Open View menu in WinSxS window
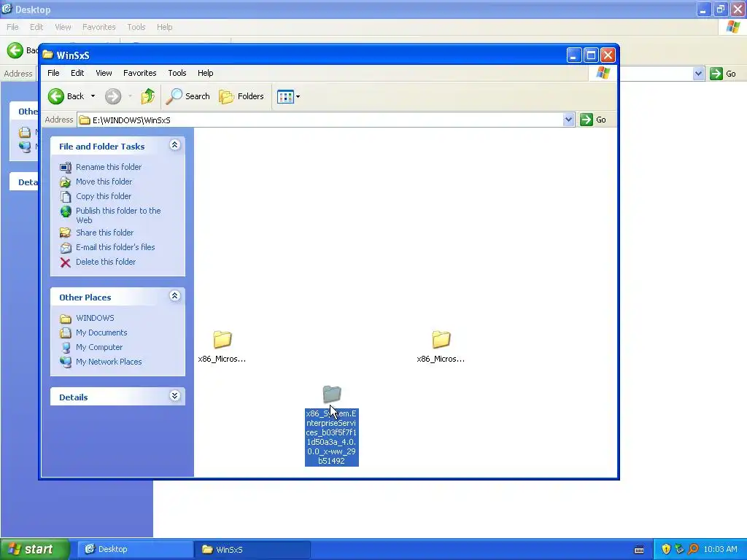The width and height of the screenshot is (747, 560). (x=104, y=73)
